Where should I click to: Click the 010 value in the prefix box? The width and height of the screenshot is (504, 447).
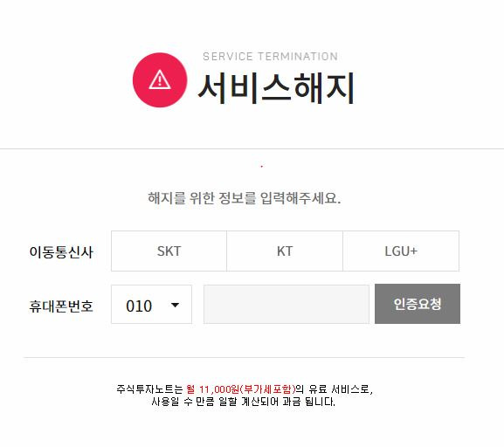(x=139, y=306)
